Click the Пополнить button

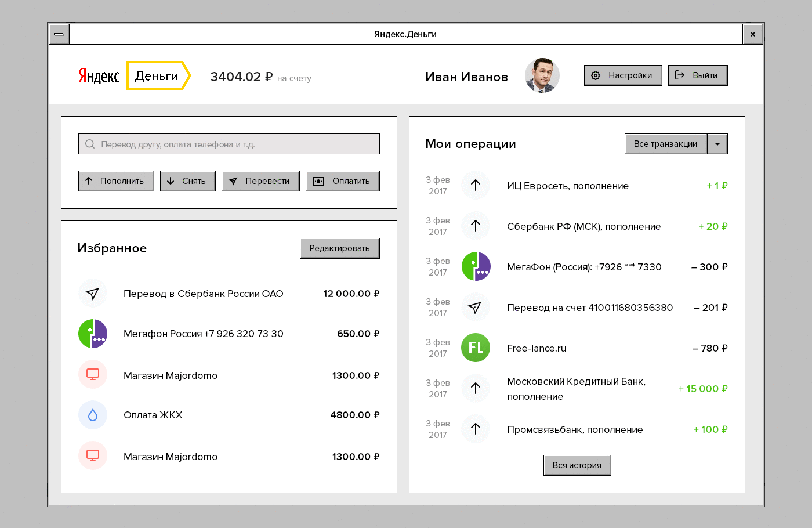116,181
